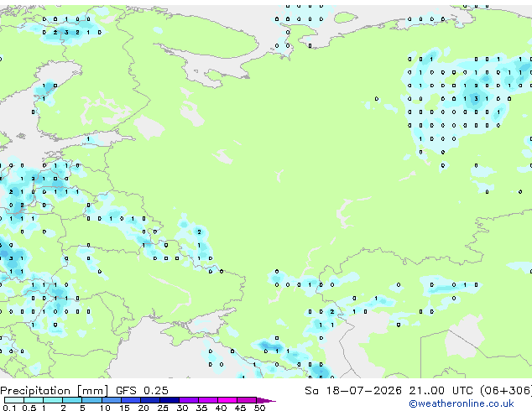Pick the 2–5 mm legend color swatch
The image size is (532, 411).
[x=73, y=400]
